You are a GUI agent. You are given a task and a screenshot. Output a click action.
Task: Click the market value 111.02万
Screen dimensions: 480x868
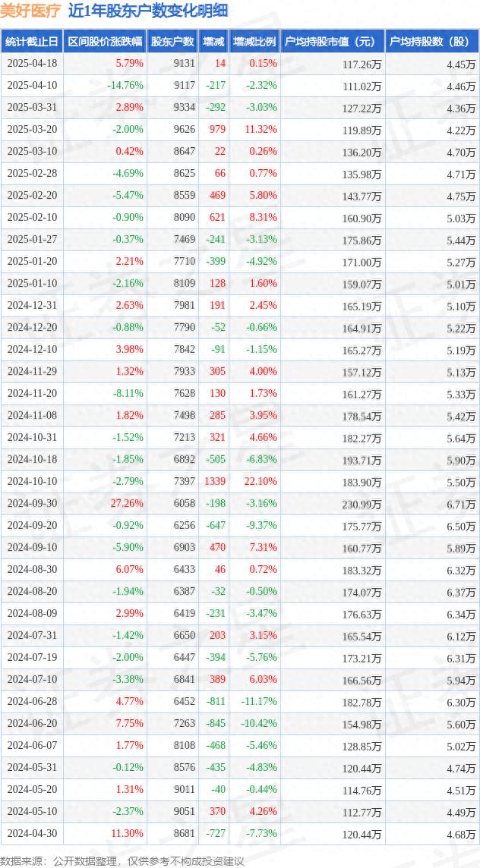tap(362, 87)
